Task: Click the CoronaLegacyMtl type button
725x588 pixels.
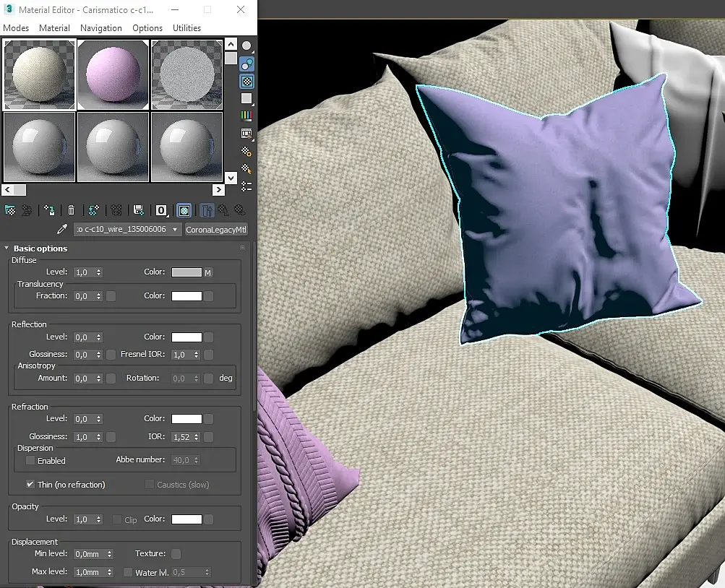Action: pos(216,230)
